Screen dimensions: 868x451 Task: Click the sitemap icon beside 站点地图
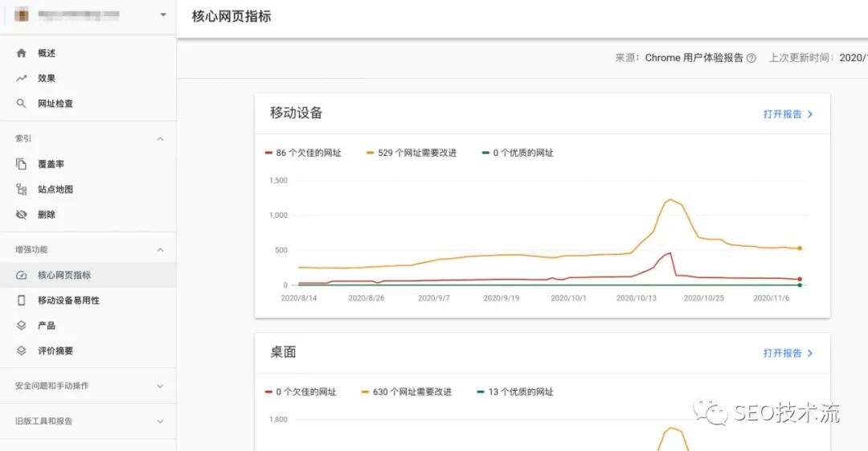(x=22, y=190)
